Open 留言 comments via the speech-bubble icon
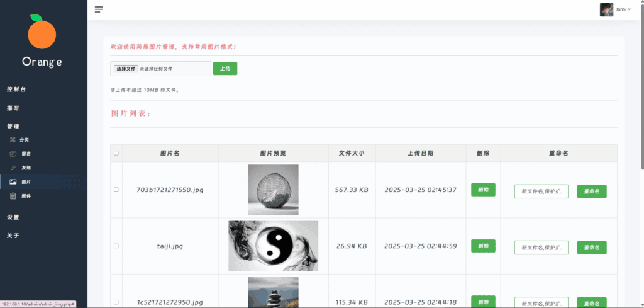 tap(13, 154)
